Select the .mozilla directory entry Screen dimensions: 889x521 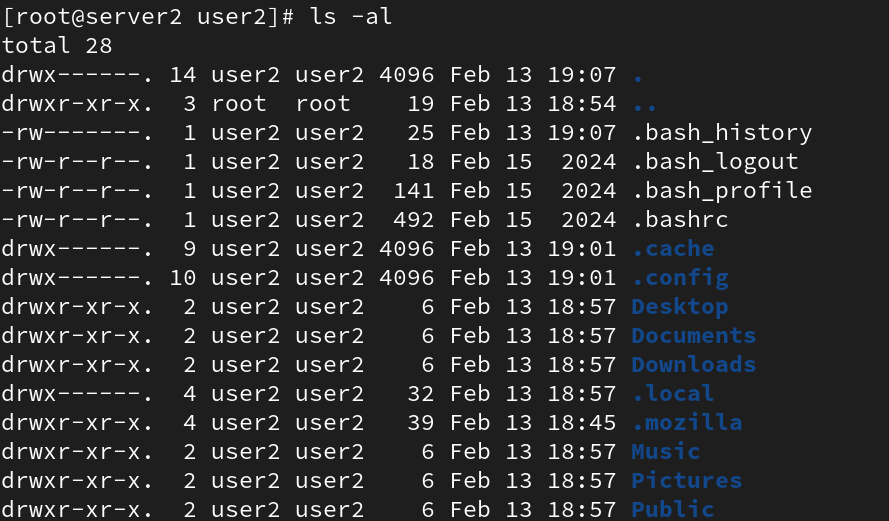(687, 423)
